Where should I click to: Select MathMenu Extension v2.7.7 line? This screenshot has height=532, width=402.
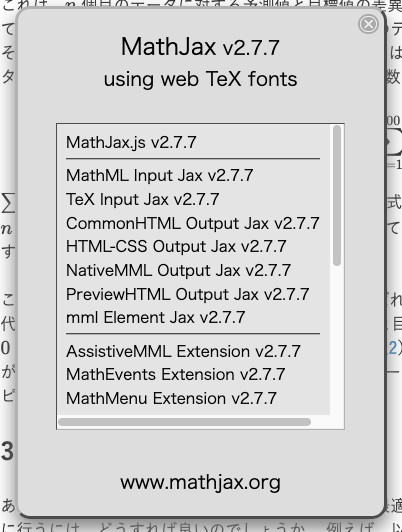tap(171, 398)
